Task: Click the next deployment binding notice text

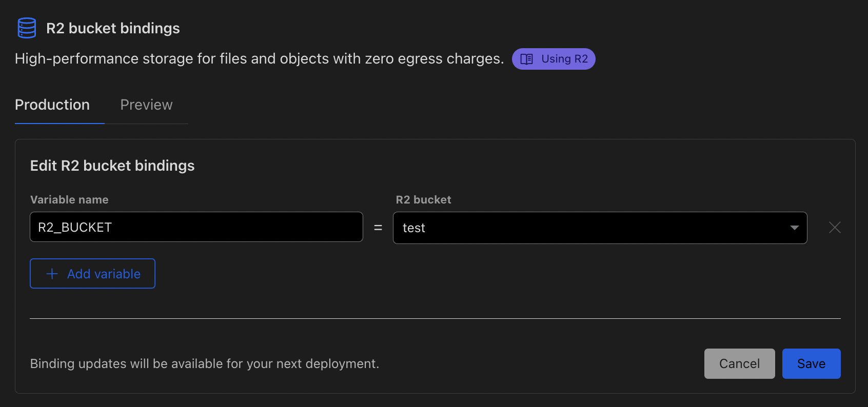Action: [204, 363]
